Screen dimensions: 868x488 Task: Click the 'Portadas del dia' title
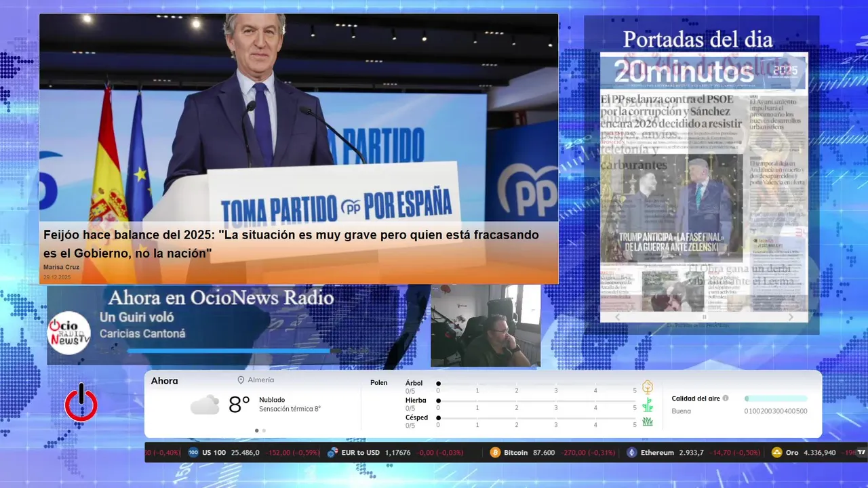coord(698,39)
